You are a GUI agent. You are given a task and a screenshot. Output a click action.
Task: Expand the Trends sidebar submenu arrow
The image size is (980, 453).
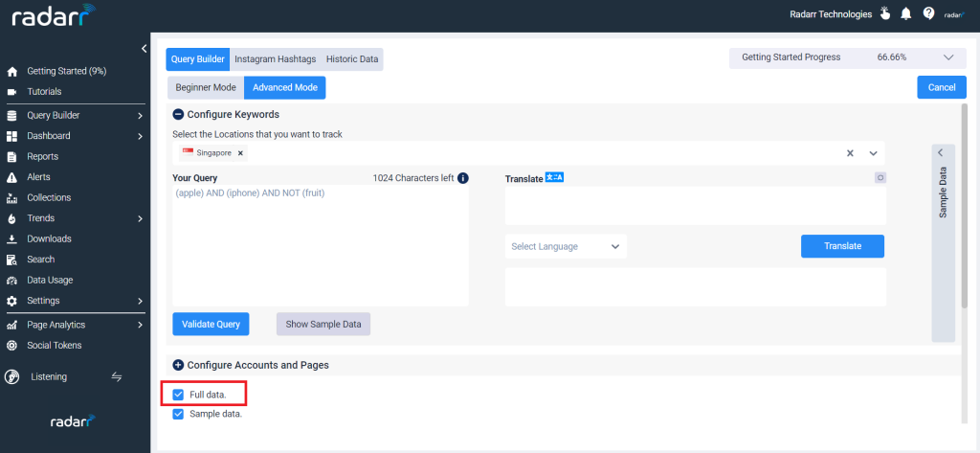click(140, 219)
